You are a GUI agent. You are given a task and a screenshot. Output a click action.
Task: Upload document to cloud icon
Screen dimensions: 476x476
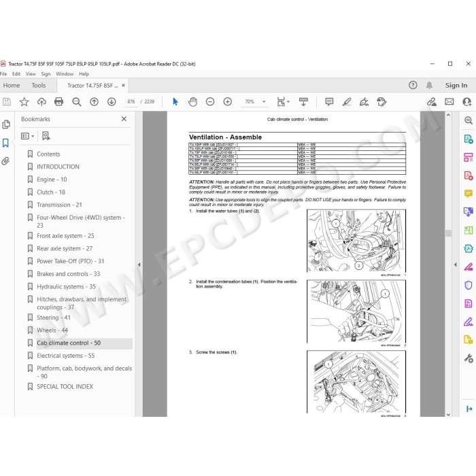(x=41, y=102)
